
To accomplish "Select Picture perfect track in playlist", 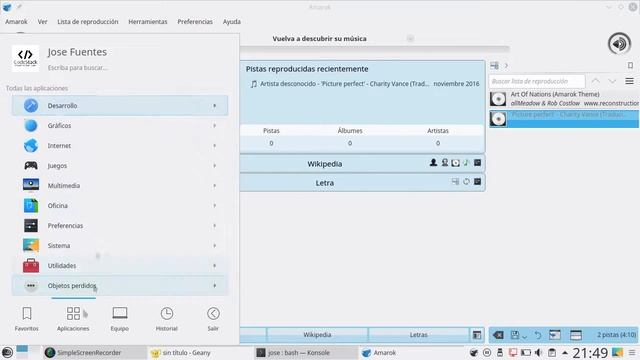I will 564,119.
